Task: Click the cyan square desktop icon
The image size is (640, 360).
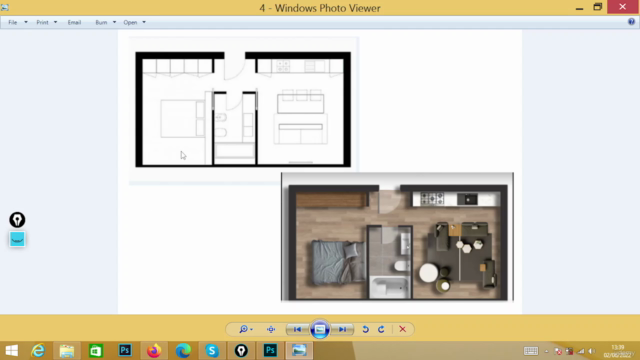Action: 17,239
